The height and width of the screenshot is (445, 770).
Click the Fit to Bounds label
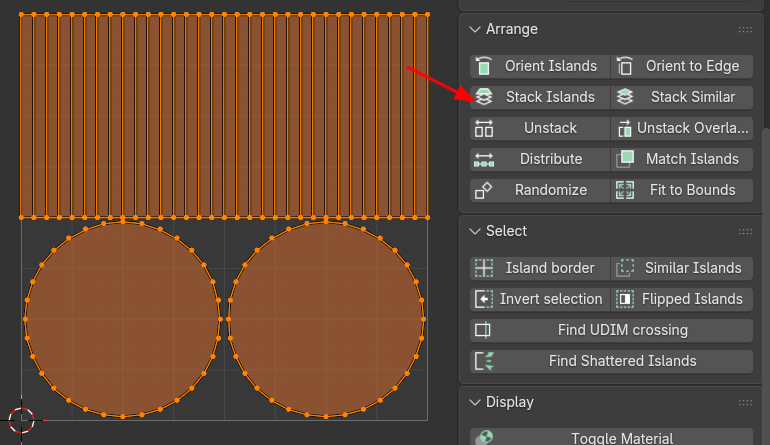point(692,190)
